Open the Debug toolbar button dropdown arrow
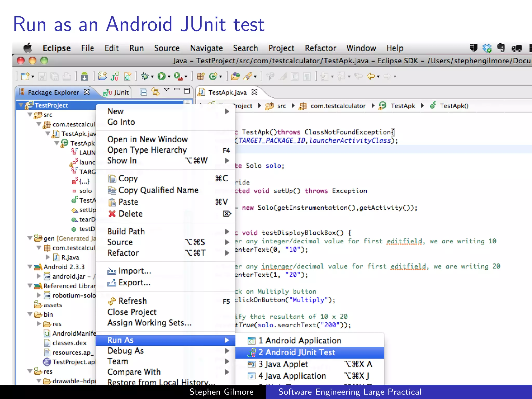 pos(152,77)
